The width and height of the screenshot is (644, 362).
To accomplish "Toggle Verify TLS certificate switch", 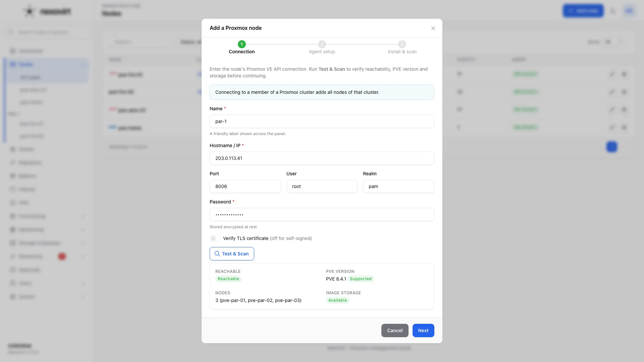I will (215, 238).
